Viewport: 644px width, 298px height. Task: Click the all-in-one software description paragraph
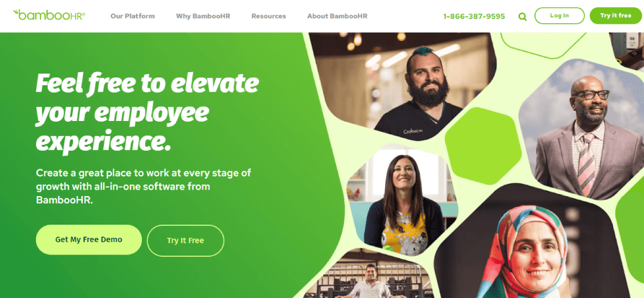143,187
